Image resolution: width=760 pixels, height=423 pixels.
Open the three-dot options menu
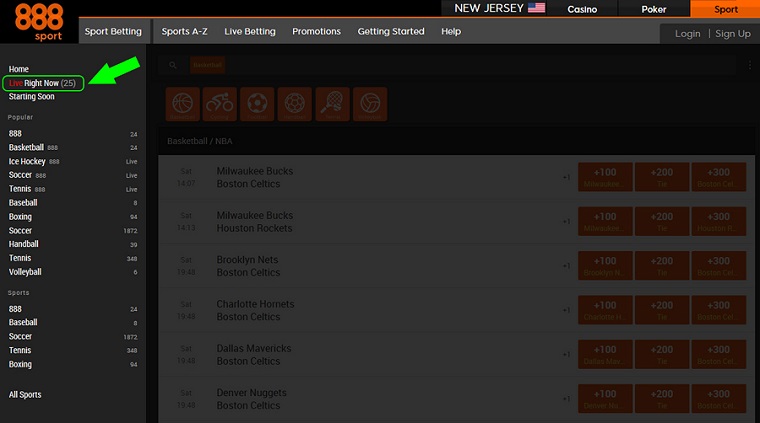click(750, 65)
